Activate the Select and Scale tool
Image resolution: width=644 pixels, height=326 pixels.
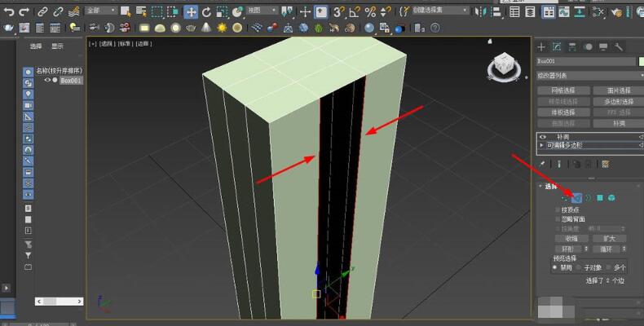(222, 12)
